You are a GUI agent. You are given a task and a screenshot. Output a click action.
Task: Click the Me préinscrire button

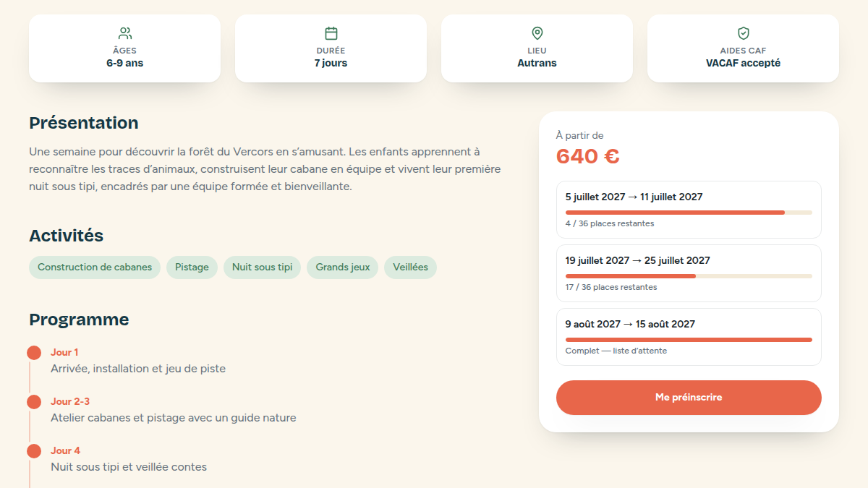click(689, 398)
